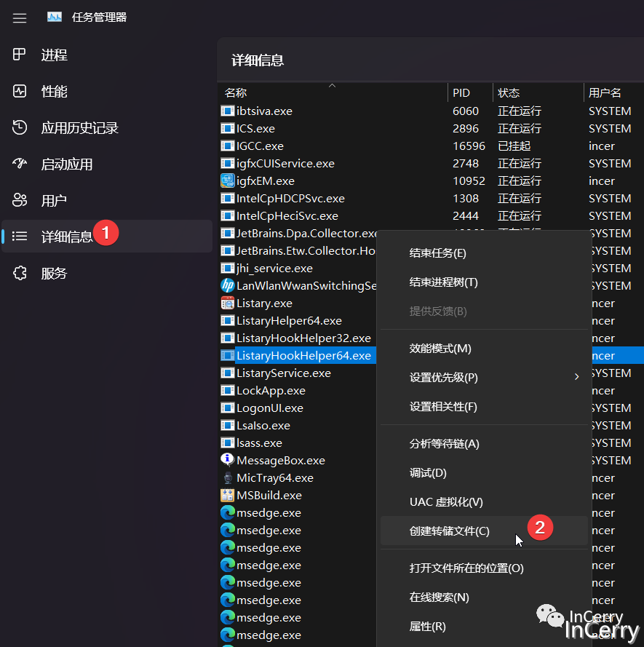Viewport: 644px width, 647px height.
Task: Click the 已挂起 status of IGCC.exe
Action: (514, 146)
